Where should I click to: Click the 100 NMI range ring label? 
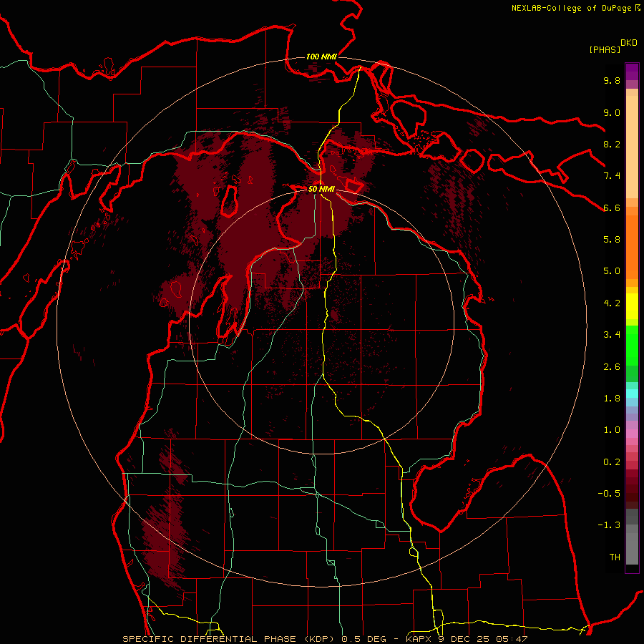click(321, 57)
